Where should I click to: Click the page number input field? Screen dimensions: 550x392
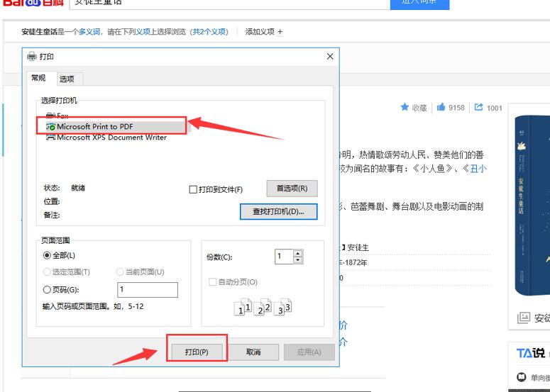(148, 290)
